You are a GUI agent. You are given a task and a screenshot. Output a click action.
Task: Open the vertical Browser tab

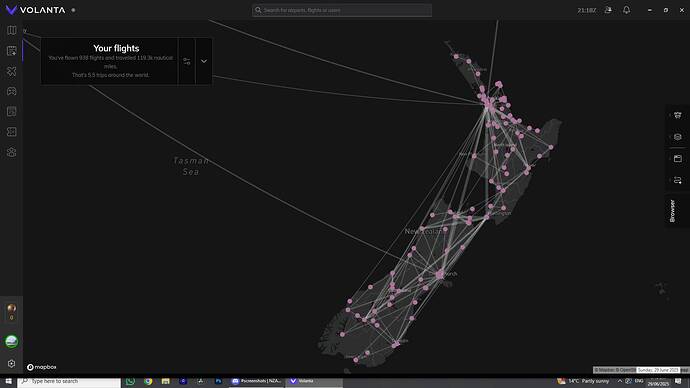[x=672, y=211]
